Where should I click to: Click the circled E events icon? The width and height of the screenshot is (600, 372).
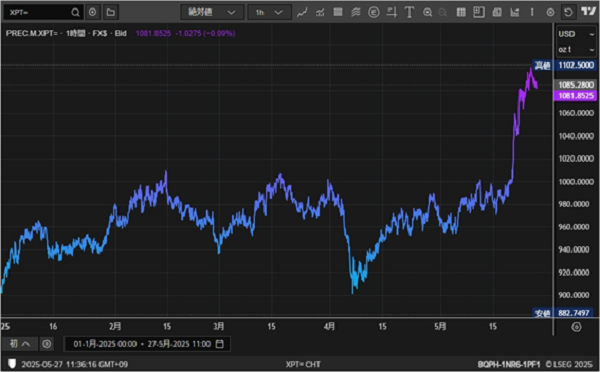(x=374, y=13)
